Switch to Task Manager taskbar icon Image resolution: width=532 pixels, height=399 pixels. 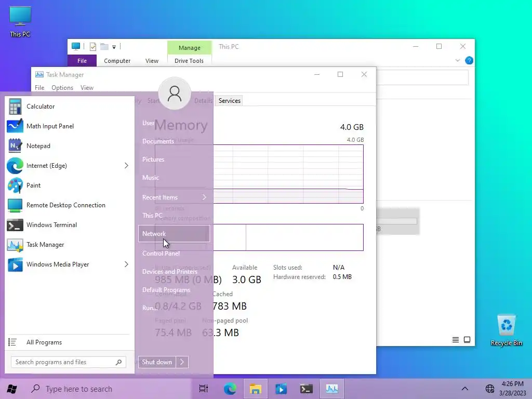332,389
